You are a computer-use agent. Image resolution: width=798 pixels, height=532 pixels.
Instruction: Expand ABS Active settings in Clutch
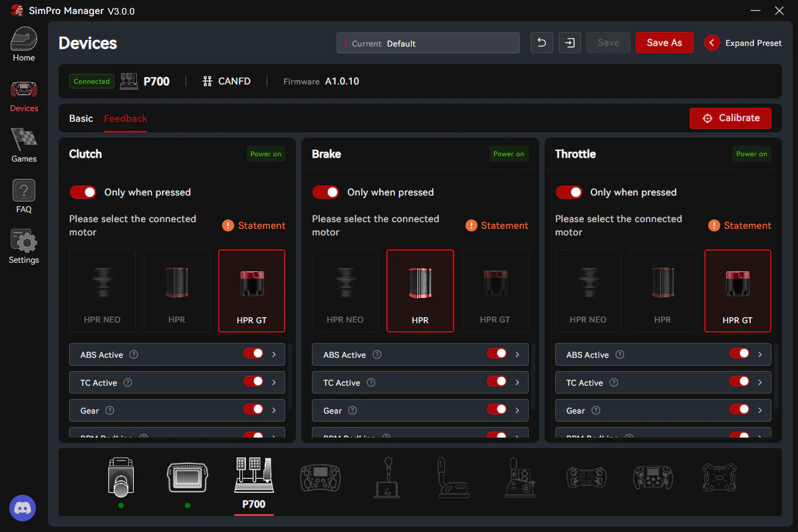point(274,355)
